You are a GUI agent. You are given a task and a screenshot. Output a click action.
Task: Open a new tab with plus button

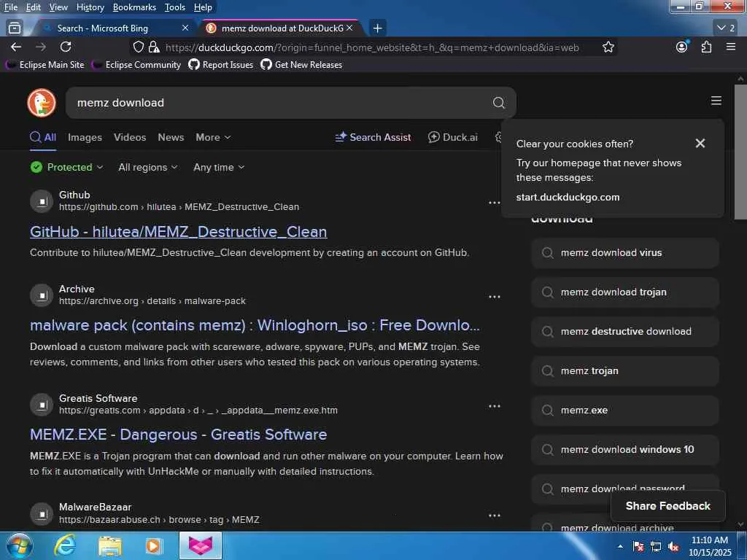pyautogui.click(x=377, y=28)
